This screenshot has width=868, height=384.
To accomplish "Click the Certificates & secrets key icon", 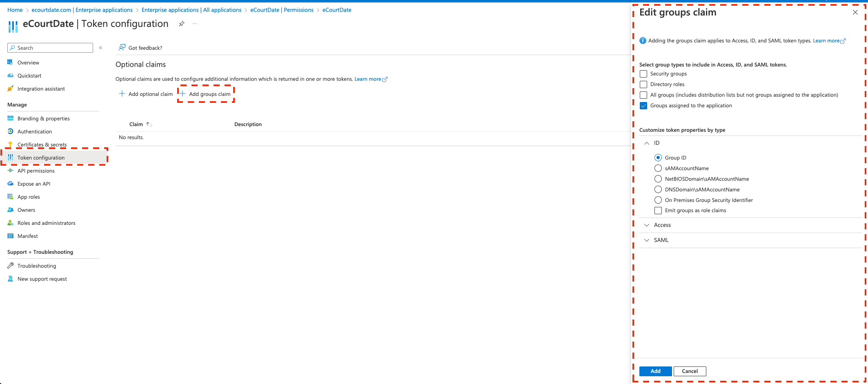I will click(x=10, y=144).
